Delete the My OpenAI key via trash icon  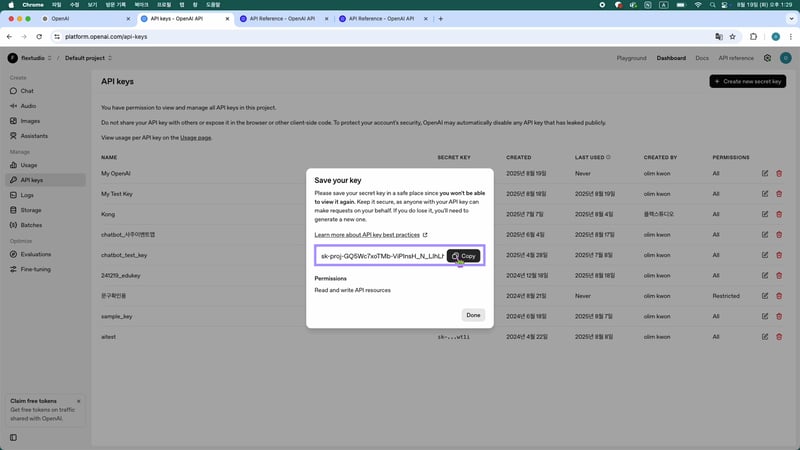coord(779,173)
